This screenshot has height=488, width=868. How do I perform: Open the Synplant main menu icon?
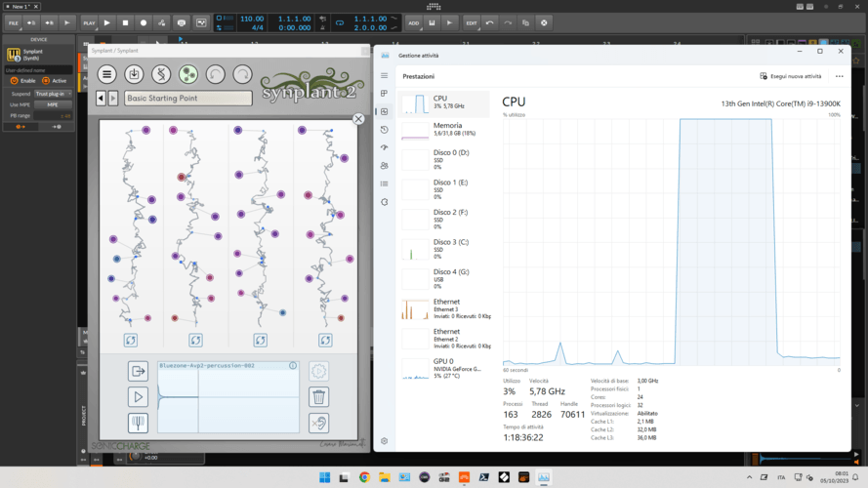coord(106,74)
